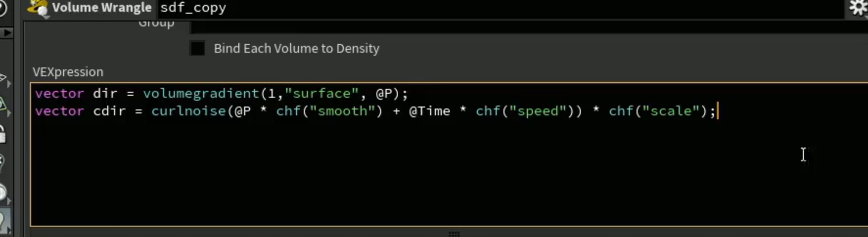This screenshot has width=868, height=237.
Task: Click the highlighted bottom icon in the left strip
Action: pyautogui.click(x=5, y=221)
